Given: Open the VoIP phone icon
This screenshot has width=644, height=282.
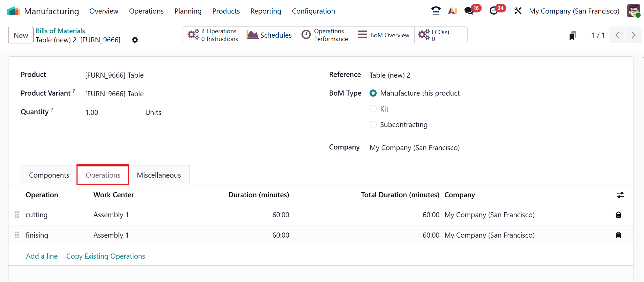Looking at the screenshot, I should 436,11.
